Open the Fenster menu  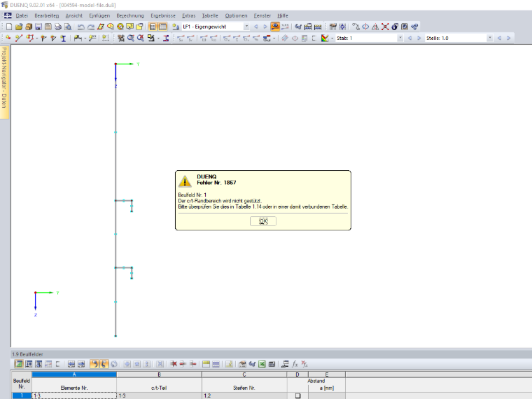click(x=262, y=15)
